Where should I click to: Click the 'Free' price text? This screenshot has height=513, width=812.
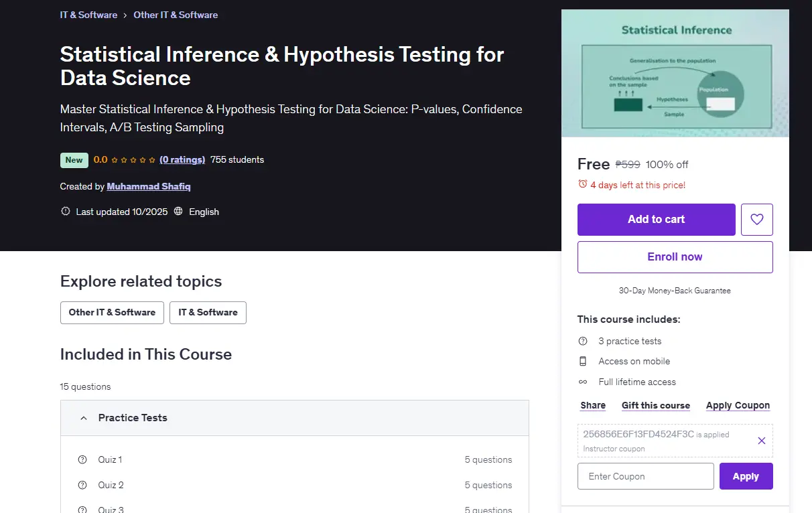(594, 164)
